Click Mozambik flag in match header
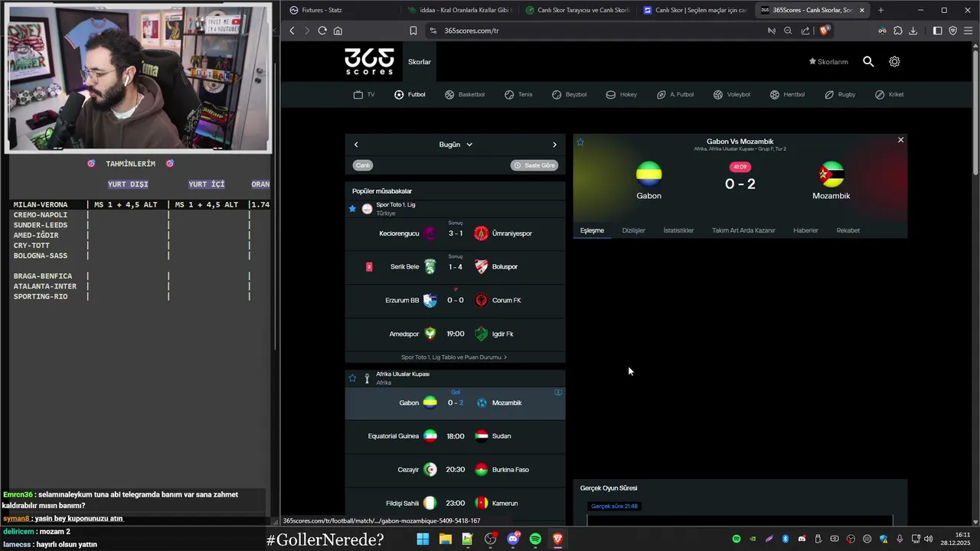This screenshot has width=980, height=551. coord(831,174)
